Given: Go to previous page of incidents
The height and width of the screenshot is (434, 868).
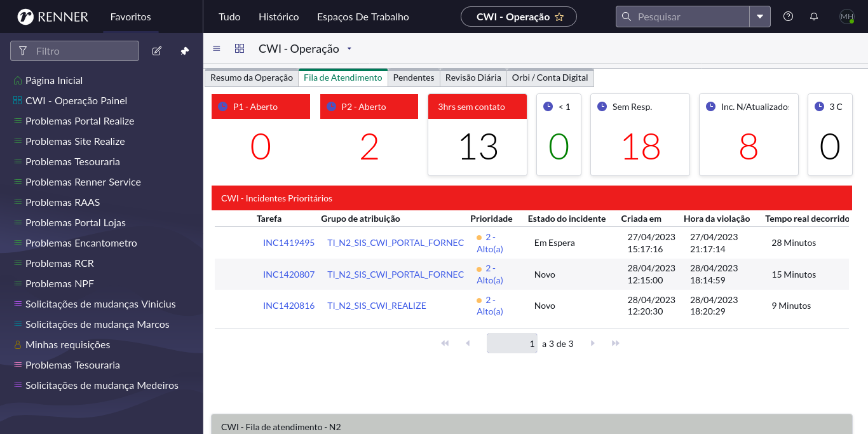Looking at the screenshot, I should tap(468, 343).
